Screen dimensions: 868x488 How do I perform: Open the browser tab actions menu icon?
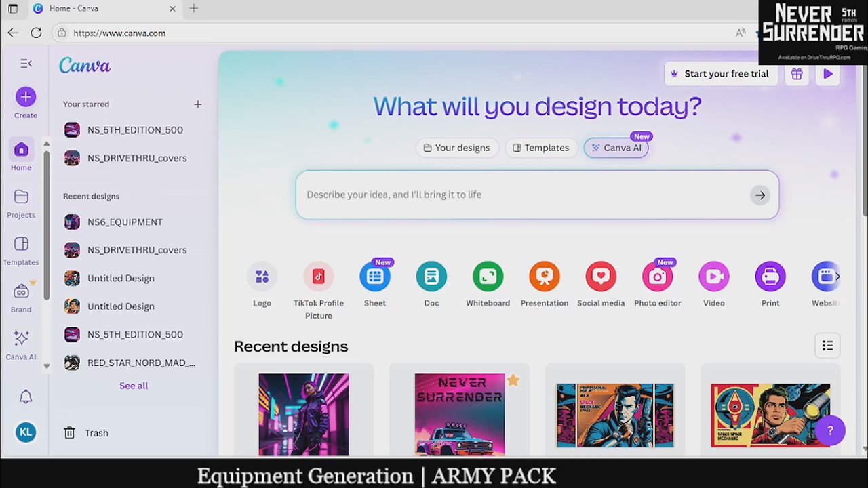12,9
